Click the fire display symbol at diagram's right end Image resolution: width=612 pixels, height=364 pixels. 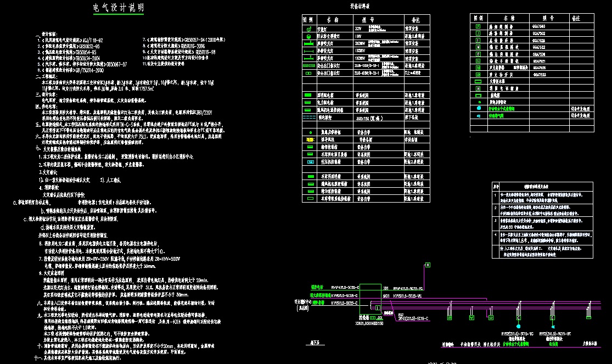pyautogui.click(x=589, y=317)
